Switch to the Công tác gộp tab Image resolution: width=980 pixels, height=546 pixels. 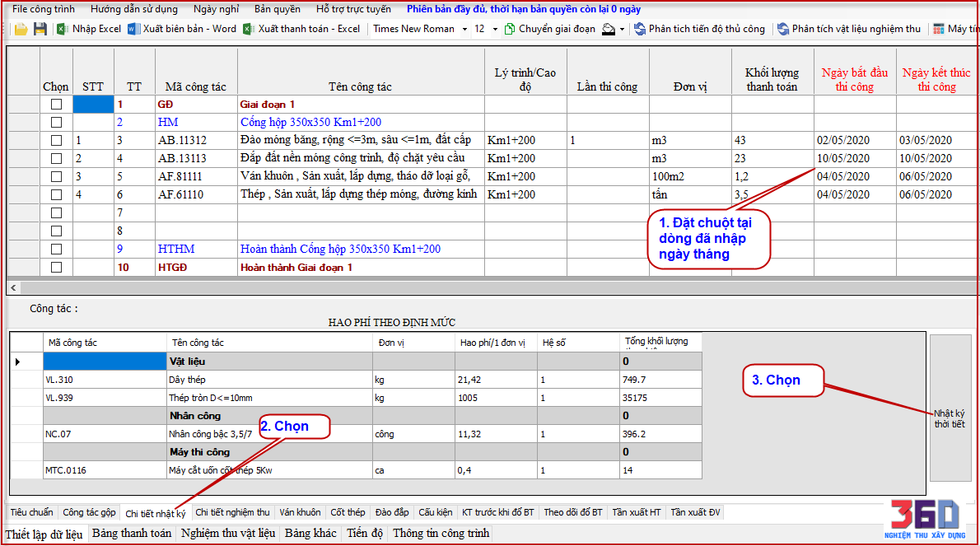(89, 512)
